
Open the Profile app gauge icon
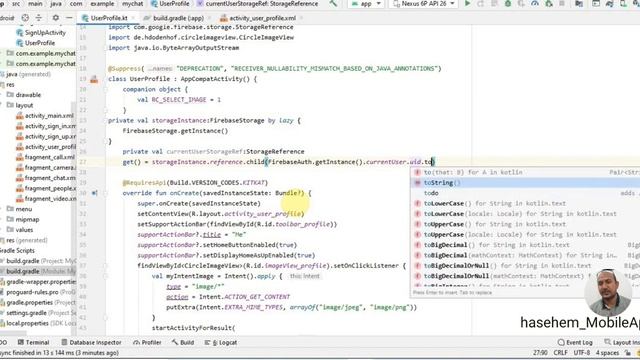(x=535, y=4)
